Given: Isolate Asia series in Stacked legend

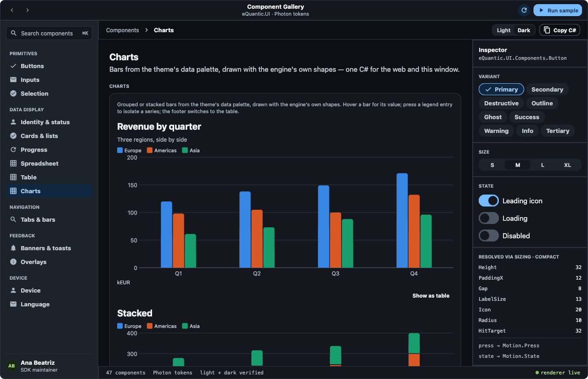Looking at the screenshot, I should click(191, 326).
